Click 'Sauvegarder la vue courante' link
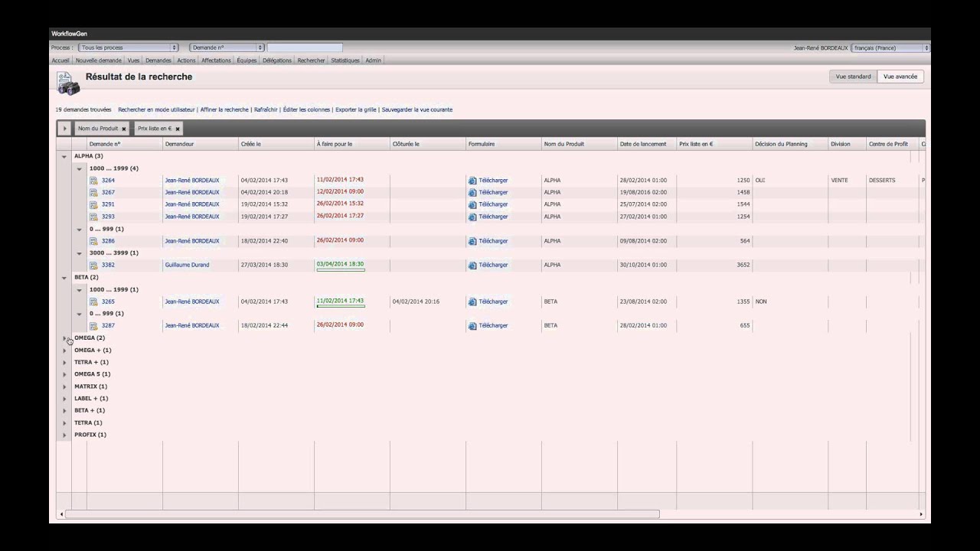The width and height of the screenshot is (980, 551). [x=417, y=109]
